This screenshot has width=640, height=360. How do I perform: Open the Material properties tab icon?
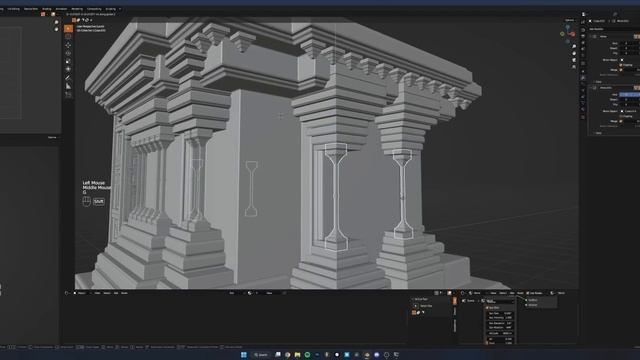click(x=583, y=109)
